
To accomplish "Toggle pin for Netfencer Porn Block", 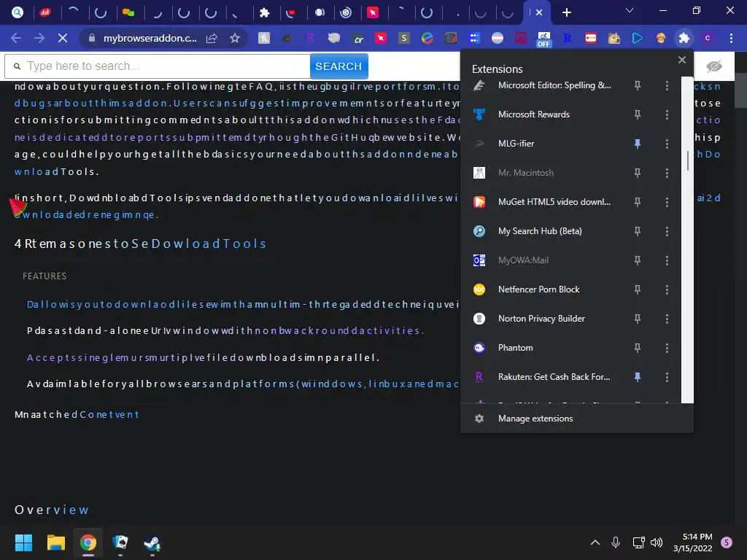I will click(x=638, y=289).
